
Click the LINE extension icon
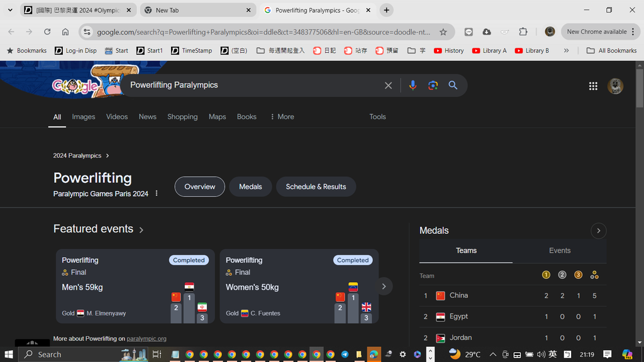coord(469,31)
